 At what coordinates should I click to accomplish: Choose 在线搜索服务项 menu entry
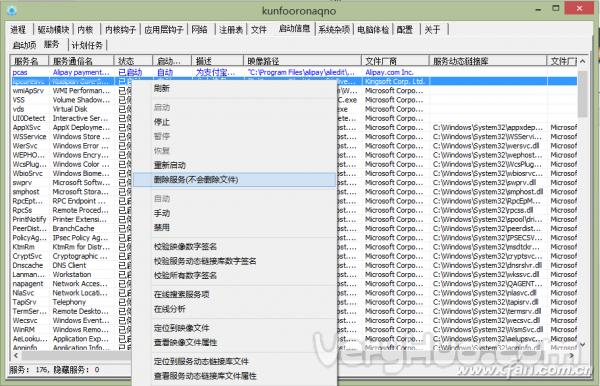point(234,295)
